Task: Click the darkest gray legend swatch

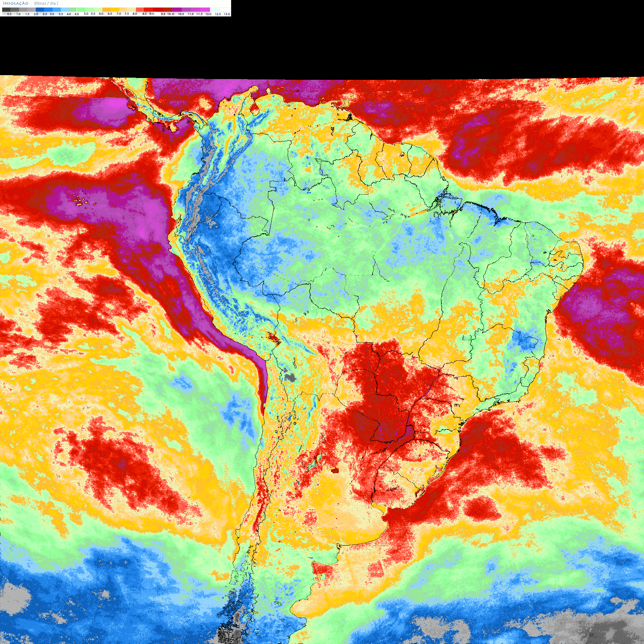Action: click(x=6, y=10)
